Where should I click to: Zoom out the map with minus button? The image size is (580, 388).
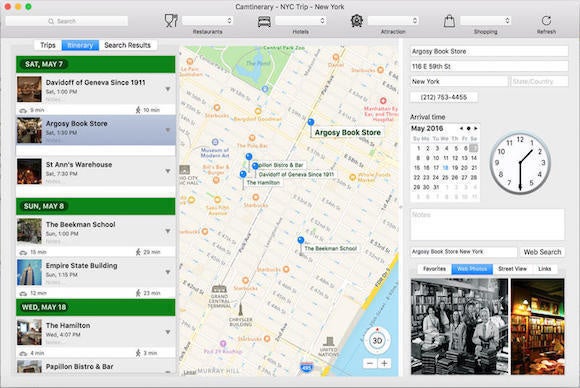[x=370, y=364]
